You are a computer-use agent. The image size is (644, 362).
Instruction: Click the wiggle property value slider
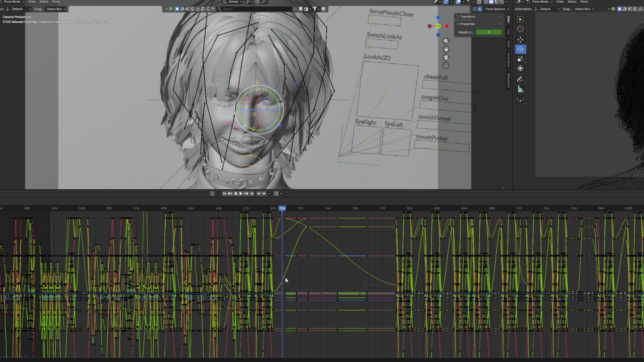pos(489,32)
